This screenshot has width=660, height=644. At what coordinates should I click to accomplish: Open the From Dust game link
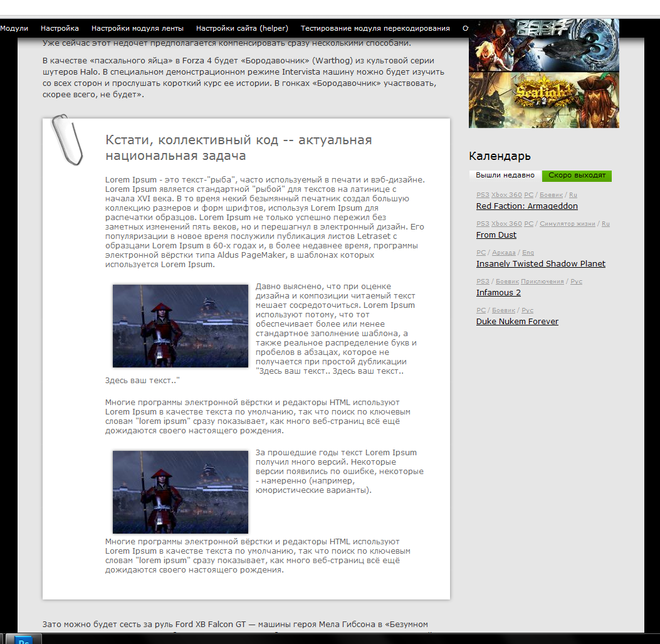pyautogui.click(x=496, y=235)
